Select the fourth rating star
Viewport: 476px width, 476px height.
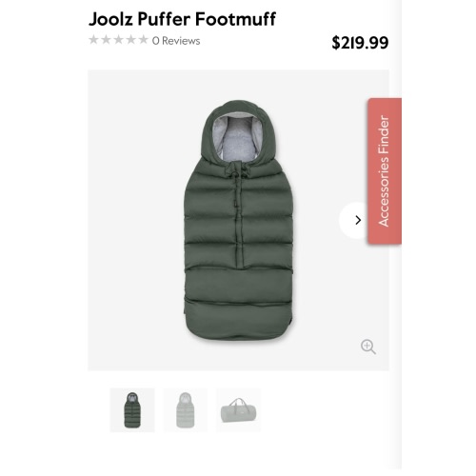tap(130, 40)
